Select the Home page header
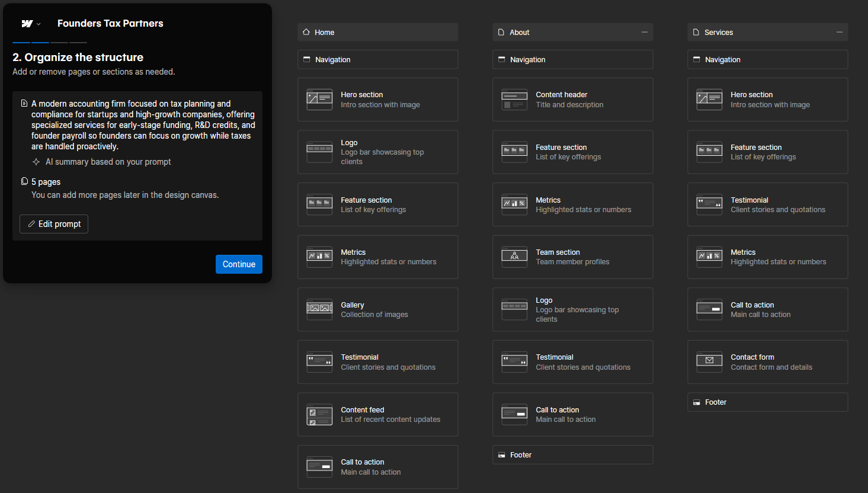Image resolution: width=868 pixels, height=493 pixels. (377, 32)
